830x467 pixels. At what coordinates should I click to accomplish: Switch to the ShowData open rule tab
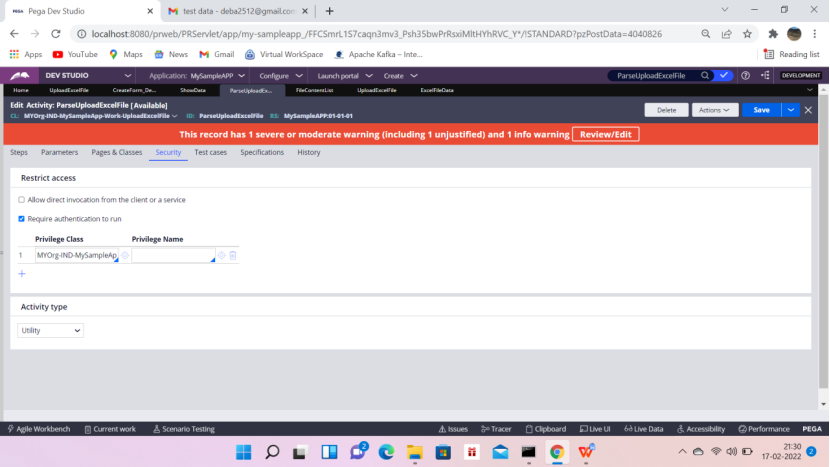pyautogui.click(x=193, y=91)
